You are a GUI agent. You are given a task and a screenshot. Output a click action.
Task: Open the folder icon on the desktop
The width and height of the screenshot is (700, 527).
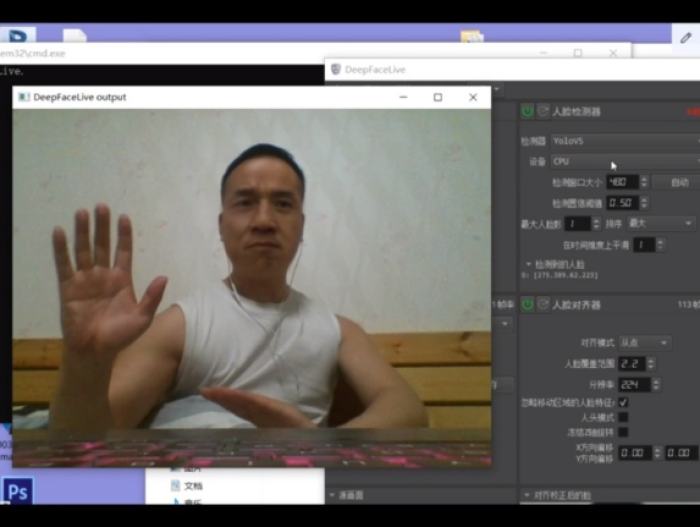472,36
